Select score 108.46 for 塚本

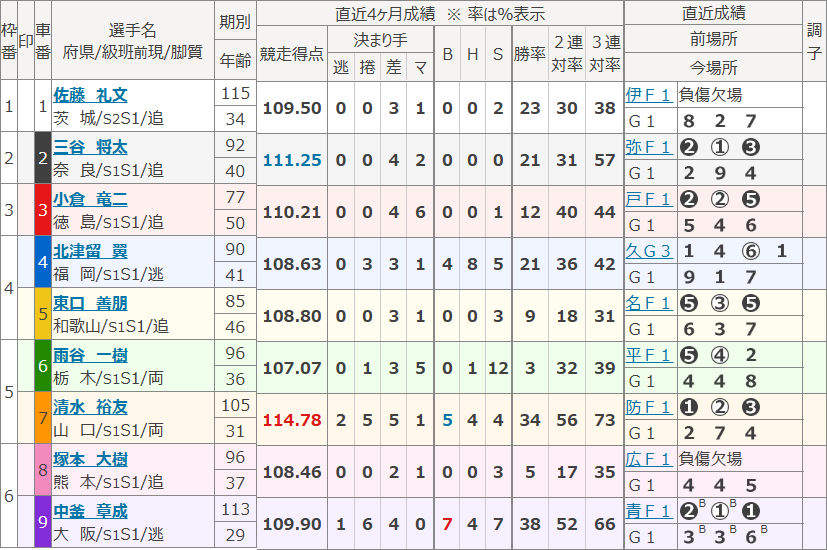292,472
